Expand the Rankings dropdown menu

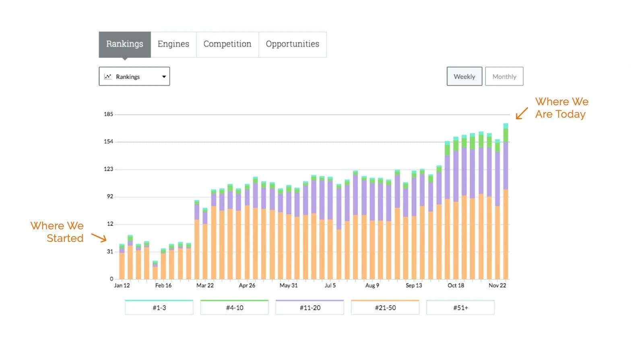point(134,77)
